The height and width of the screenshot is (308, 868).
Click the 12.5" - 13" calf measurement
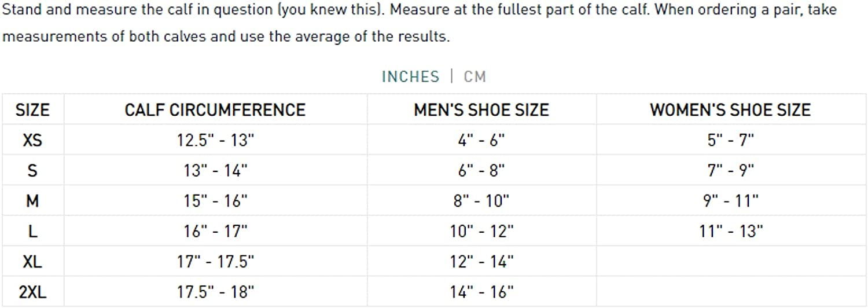(x=215, y=140)
